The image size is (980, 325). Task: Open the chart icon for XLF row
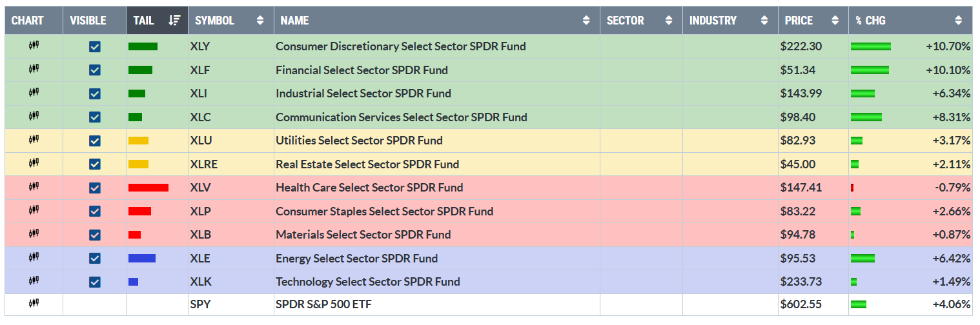(x=34, y=70)
